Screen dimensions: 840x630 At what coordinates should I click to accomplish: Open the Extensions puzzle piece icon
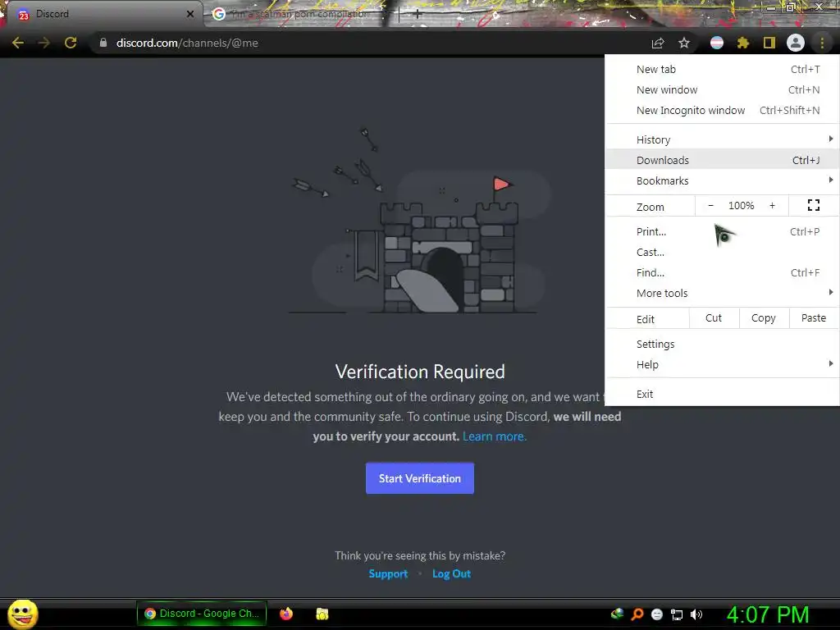click(x=742, y=43)
